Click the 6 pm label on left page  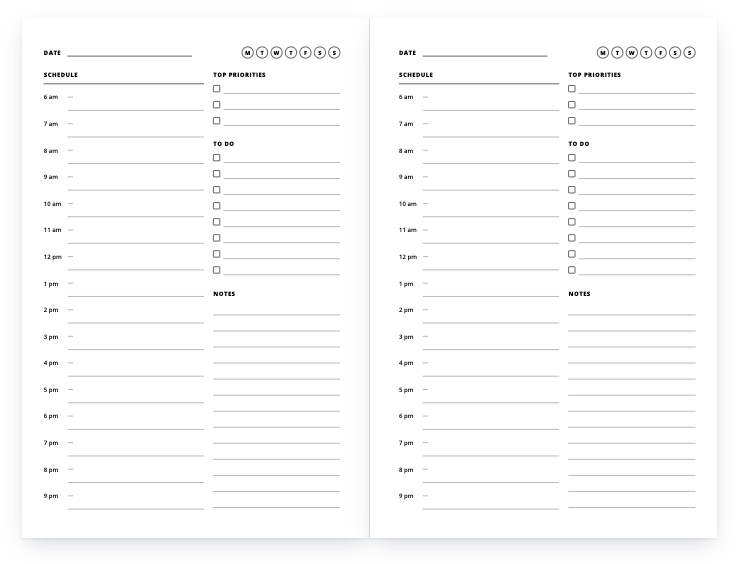tap(51, 416)
